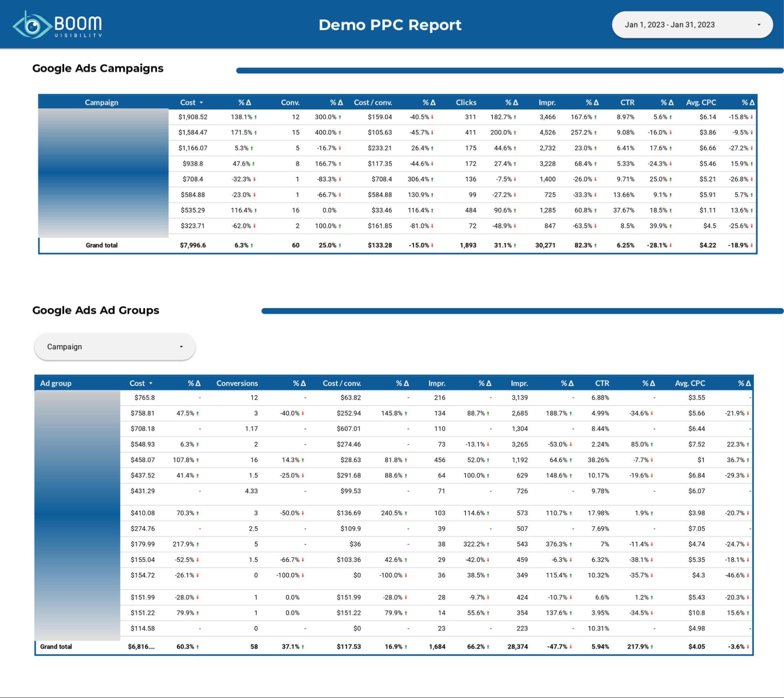
Task: Click the 322.2% change cell
Action: 477,544
